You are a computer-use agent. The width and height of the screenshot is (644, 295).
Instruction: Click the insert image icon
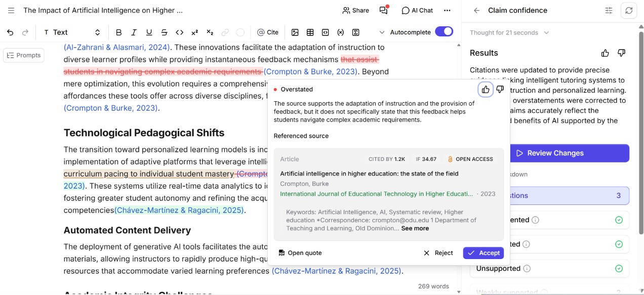pos(295,32)
